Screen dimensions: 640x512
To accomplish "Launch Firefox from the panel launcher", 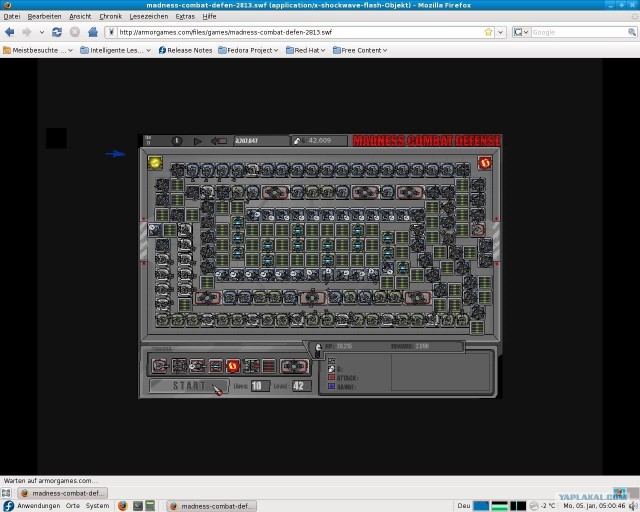I will click(x=122, y=506).
